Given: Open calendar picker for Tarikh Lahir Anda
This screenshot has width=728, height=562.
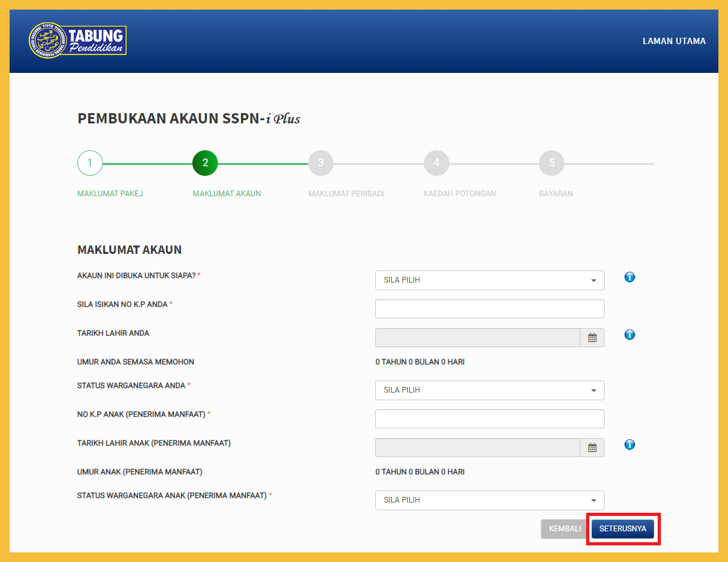Looking at the screenshot, I should click(x=592, y=338).
